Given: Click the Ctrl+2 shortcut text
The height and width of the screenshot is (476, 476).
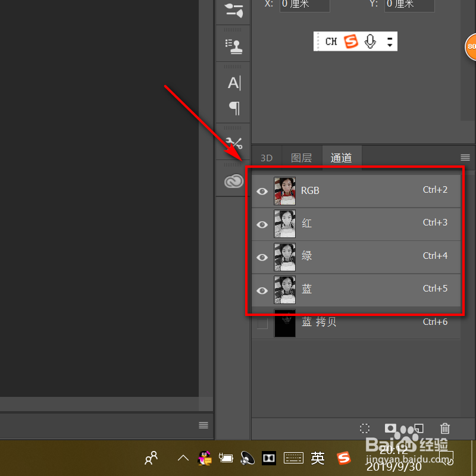Looking at the screenshot, I should coord(435,190).
